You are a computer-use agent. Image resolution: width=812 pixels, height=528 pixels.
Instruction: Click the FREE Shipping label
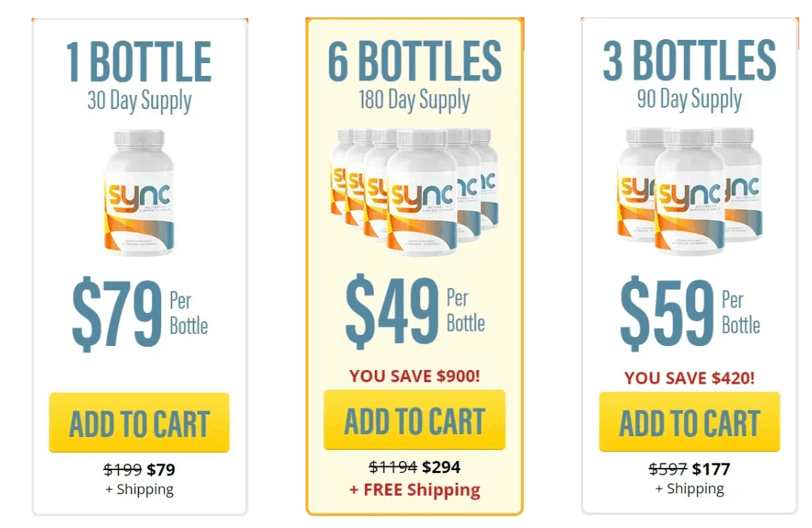[x=414, y=490]
